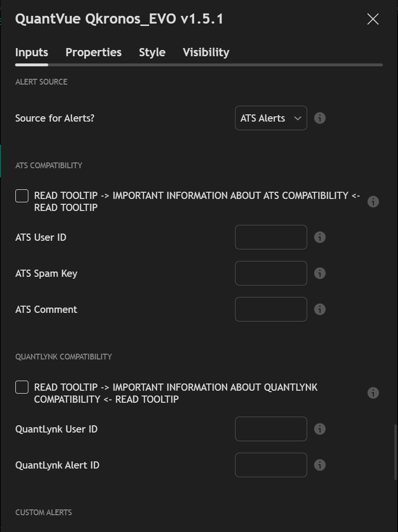Click info icon next to Source for Alerts
The image size is (398, 532).
pos(320,118)
